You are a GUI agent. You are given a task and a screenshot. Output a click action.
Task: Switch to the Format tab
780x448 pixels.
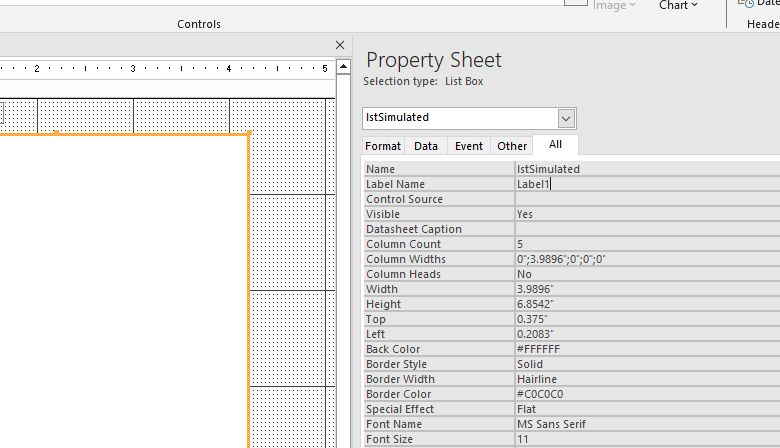383,146
